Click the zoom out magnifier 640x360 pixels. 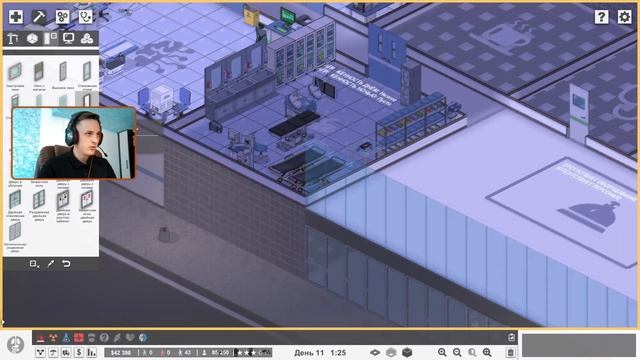coord(457,352)
